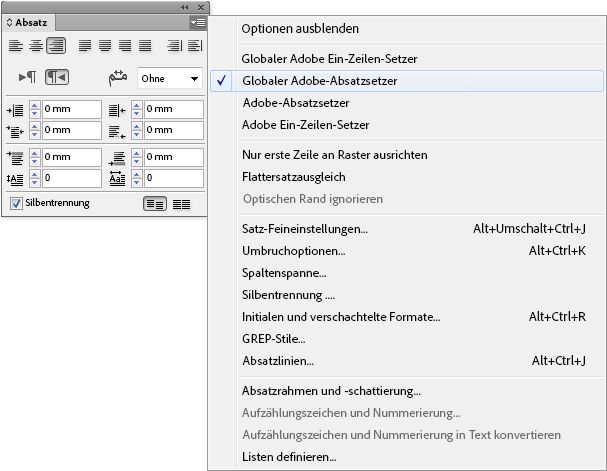Click the space after paragraph icon
This screenshot has height=471, width=607.
(x=117, y=158)
